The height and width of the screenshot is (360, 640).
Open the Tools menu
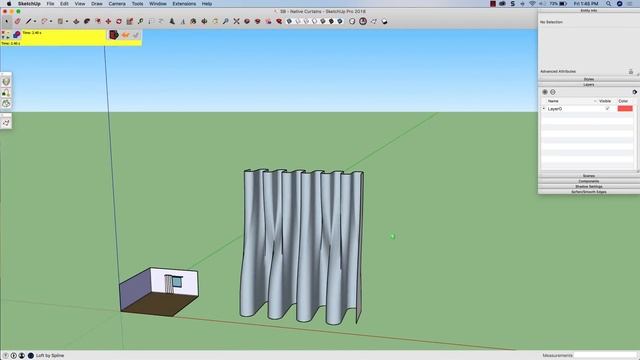pyautogui.click(x=138, y=4)
